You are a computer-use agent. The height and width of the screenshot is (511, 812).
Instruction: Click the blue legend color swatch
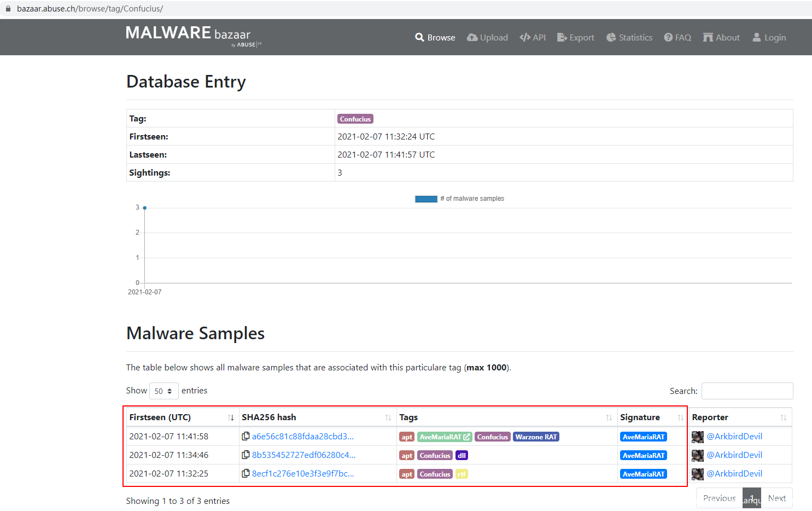click(x=426, y=199)
